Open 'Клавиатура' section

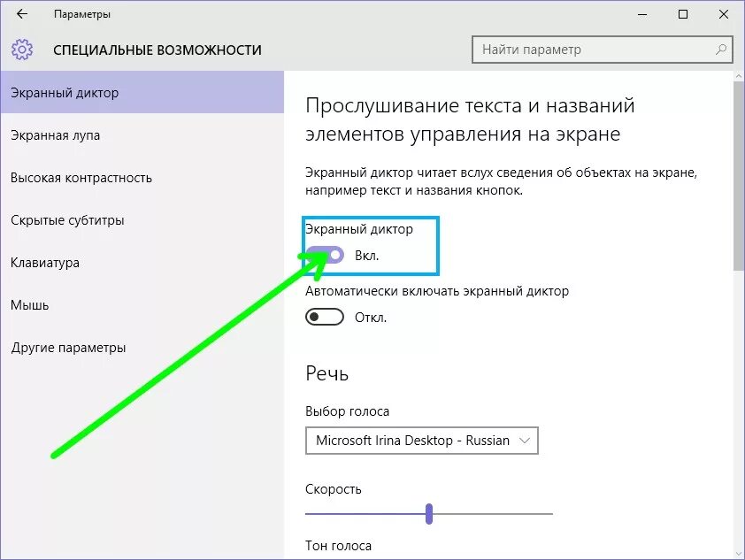coord(142,263)
